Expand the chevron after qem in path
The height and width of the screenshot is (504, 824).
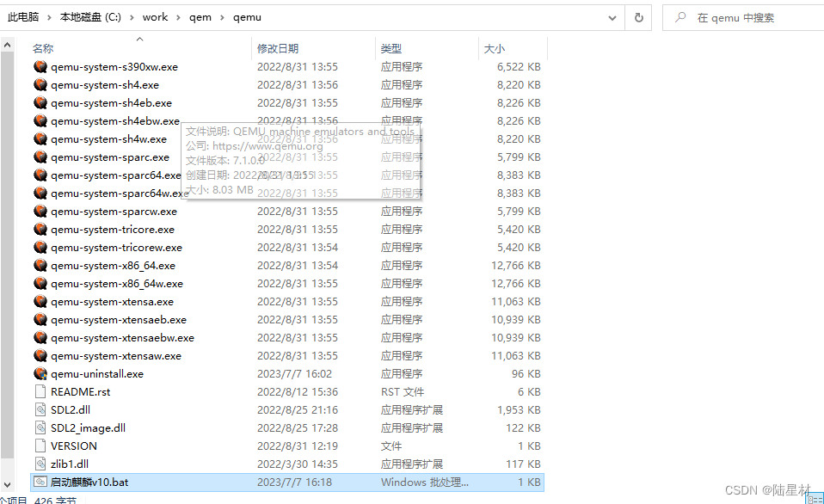pos(222,17)
